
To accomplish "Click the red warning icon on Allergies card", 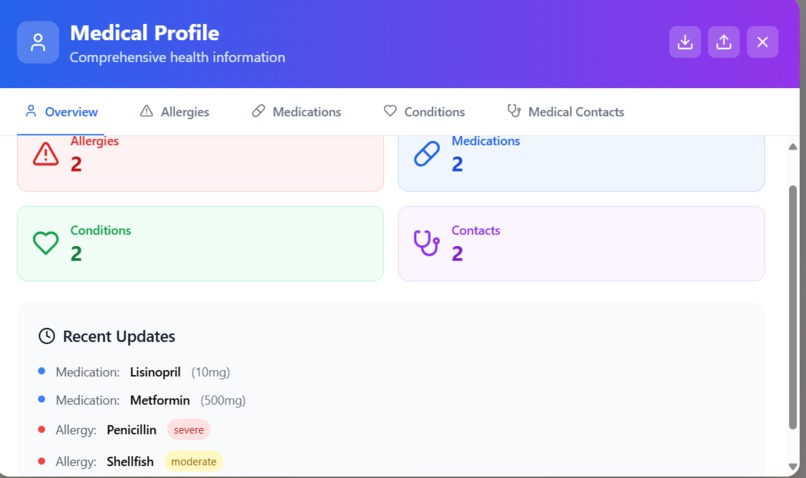I will (46, 154).
